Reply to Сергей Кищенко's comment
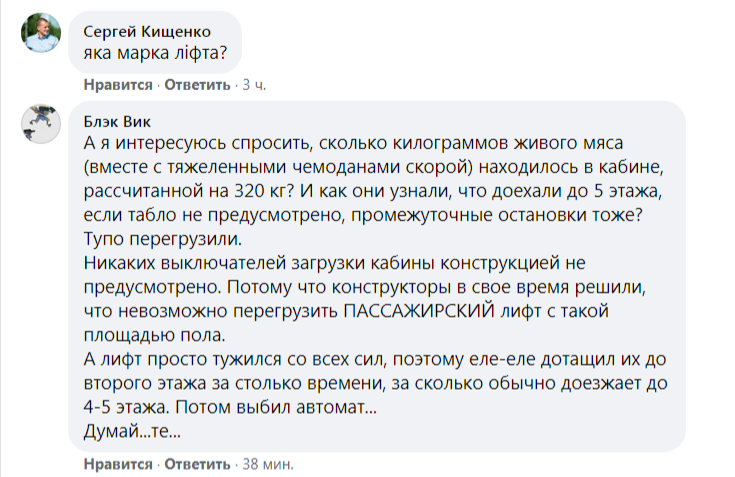The width and height of the screenshot is (735, 477). [197, 84]
